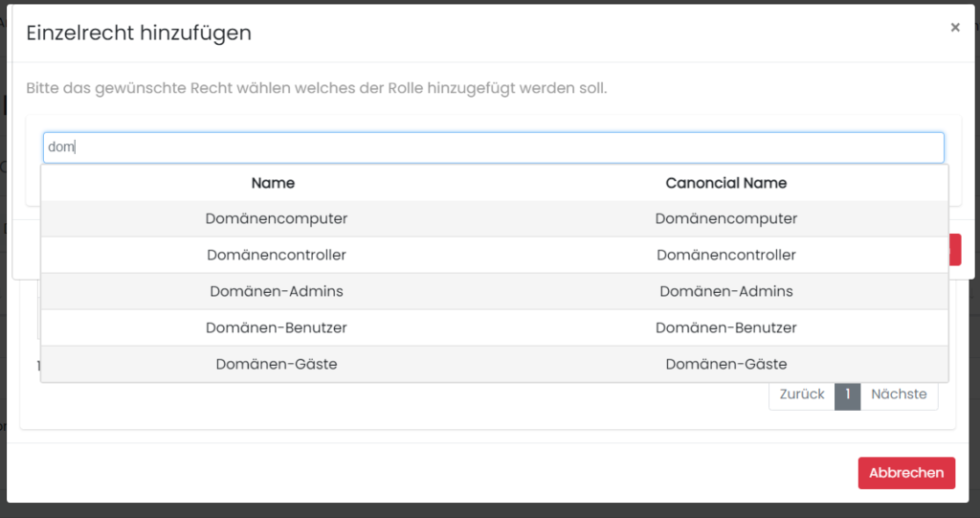Click the Canoncial Name column header

point(725,183)
